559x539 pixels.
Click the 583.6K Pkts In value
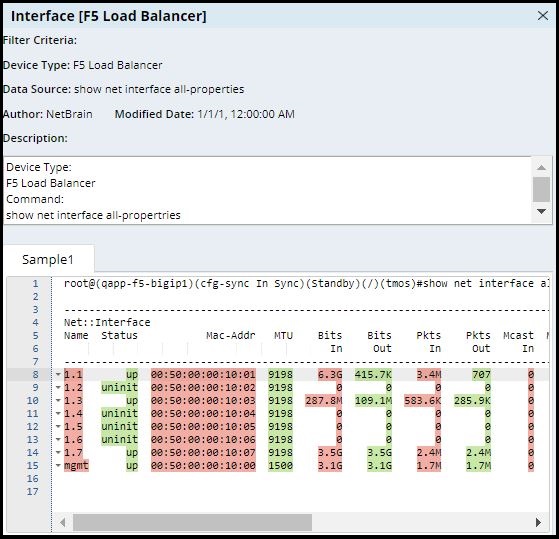tap(423, 401)
